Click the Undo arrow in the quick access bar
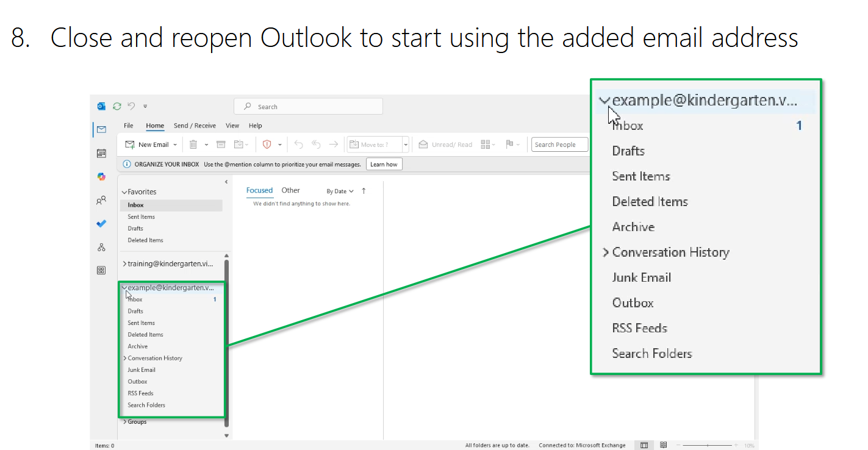Screen dimensions: 868x450 coord(131,106)
